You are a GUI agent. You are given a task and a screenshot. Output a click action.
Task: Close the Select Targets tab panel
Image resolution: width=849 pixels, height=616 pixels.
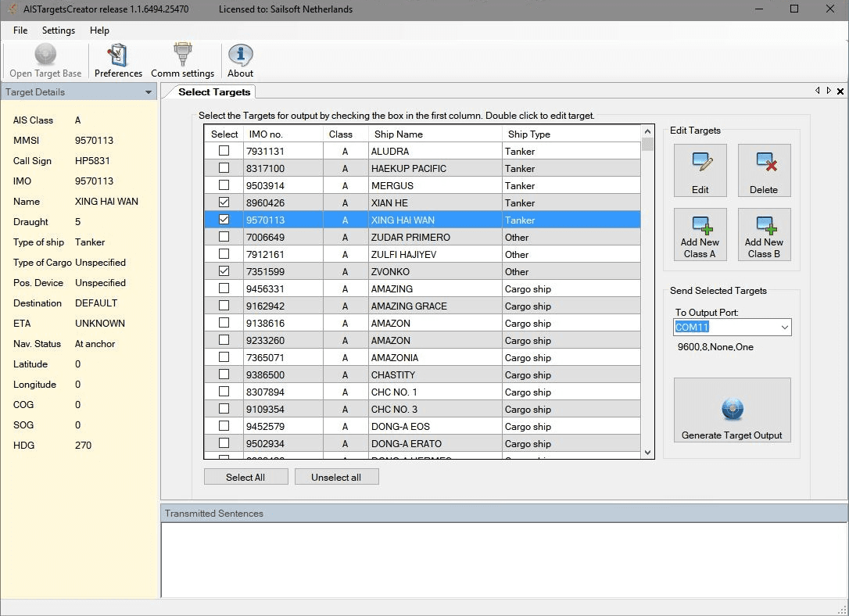840,91
